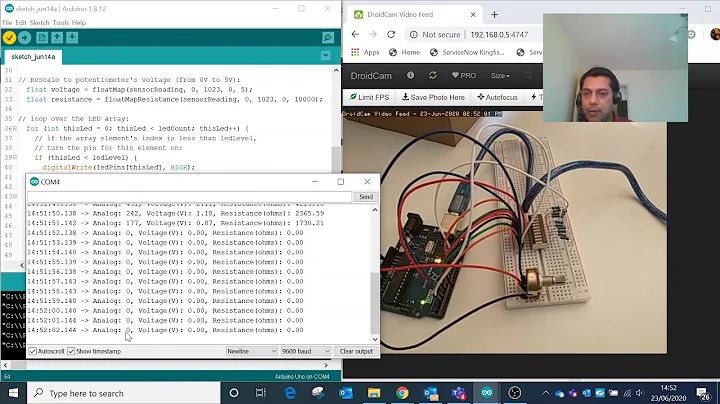Click the DroidCam brand link
The height and width of the screenshot is (404, 720).
371,76
